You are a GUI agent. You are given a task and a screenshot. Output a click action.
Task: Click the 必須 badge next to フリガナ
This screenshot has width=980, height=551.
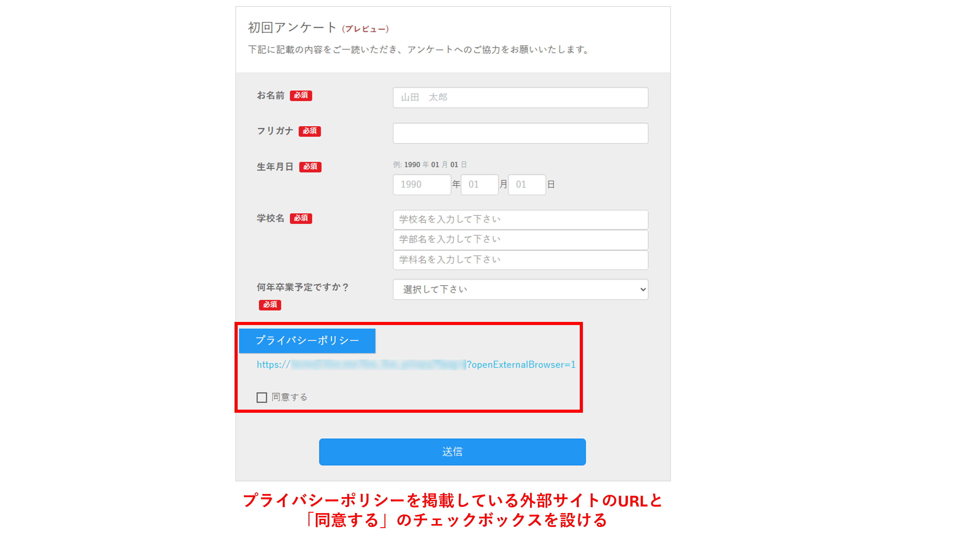click(310, 131)
